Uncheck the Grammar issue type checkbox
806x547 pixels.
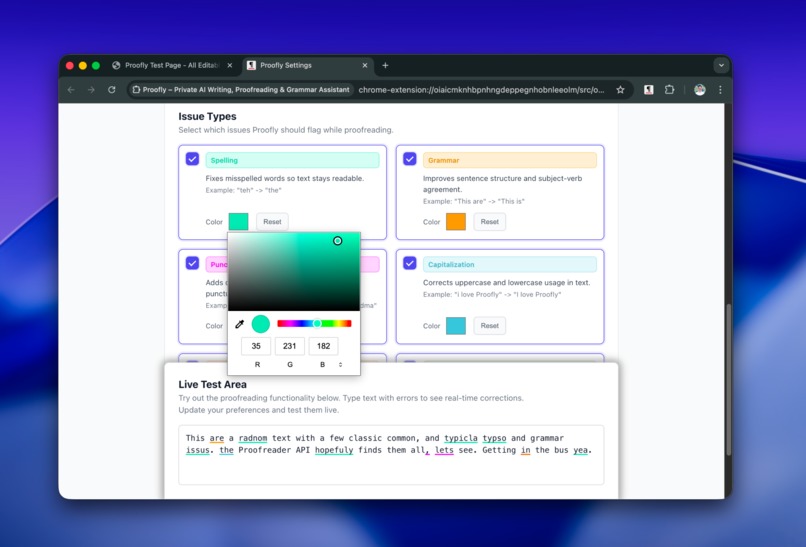point(410,159)
